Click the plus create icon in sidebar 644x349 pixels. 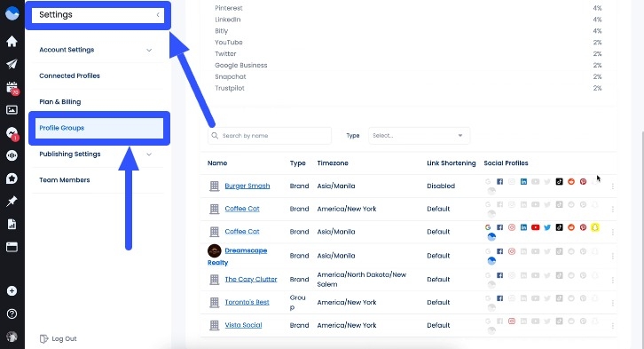tap(12, 291)
